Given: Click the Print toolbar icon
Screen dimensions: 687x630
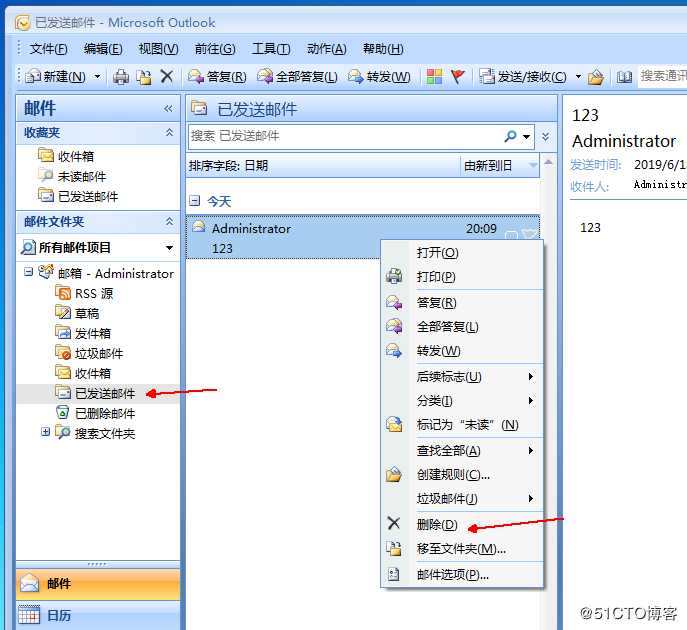Looking at the screenshot, I should click(x=121, y=77).
